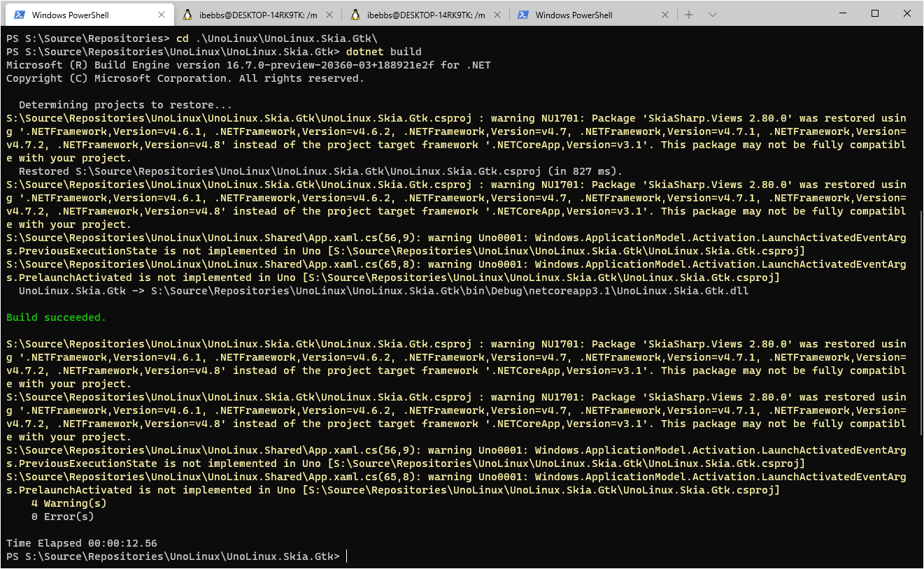Close the inactive Windows PowerShell tab
The height and width of the screenshot is (569, 924).
(664, 15)
